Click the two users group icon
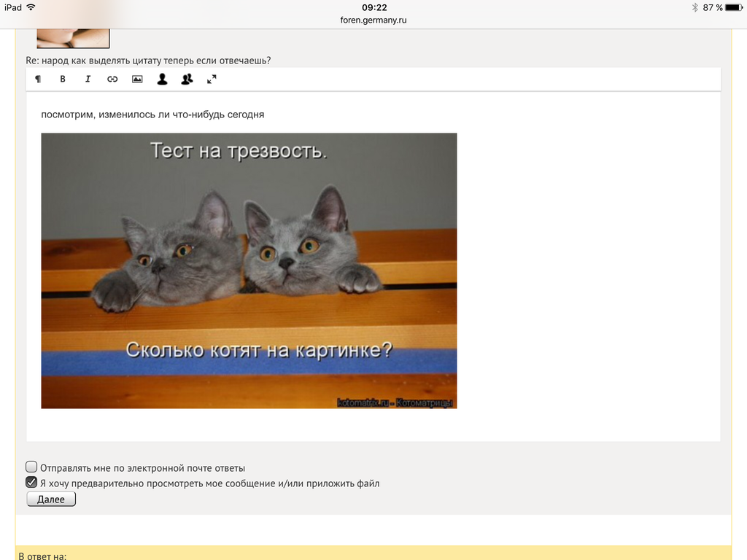 tap(187, 79)
